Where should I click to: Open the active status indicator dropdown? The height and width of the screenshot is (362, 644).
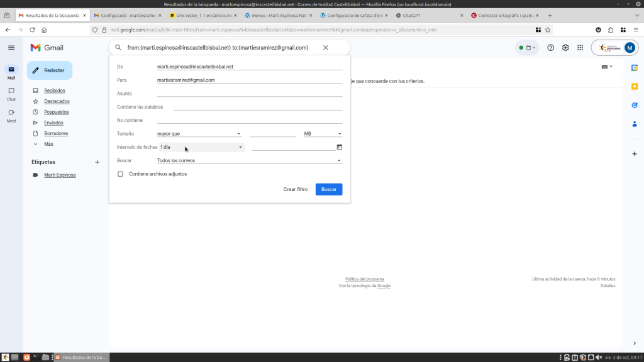pos(527,48)
